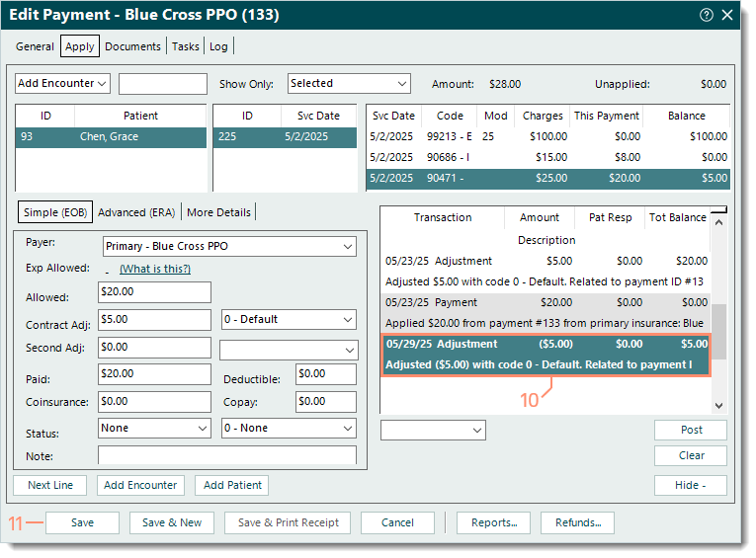756x558 pixels.
Task: Switch to Simple (EOB) view
Action: 55,212
